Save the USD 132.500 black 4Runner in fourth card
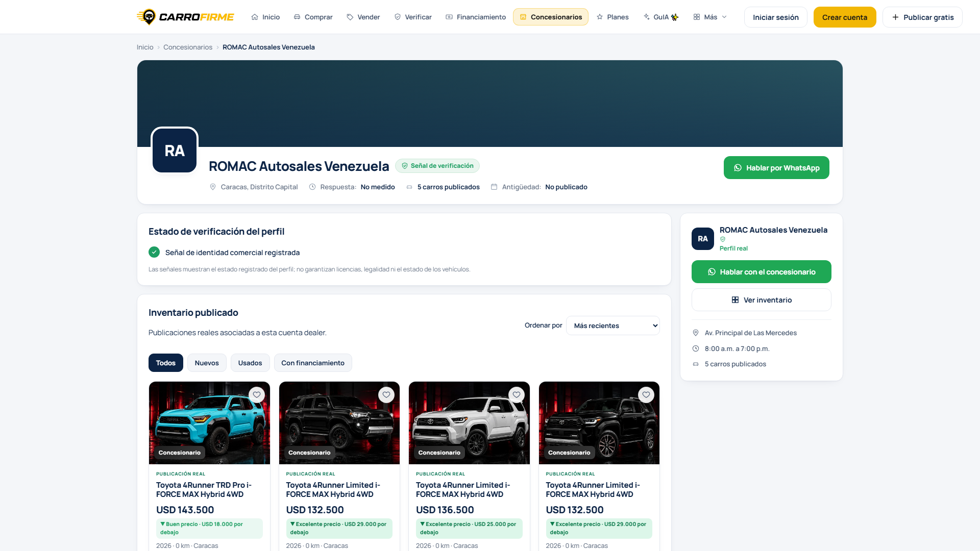The image size is (980, 551). [x=646, y=395]
